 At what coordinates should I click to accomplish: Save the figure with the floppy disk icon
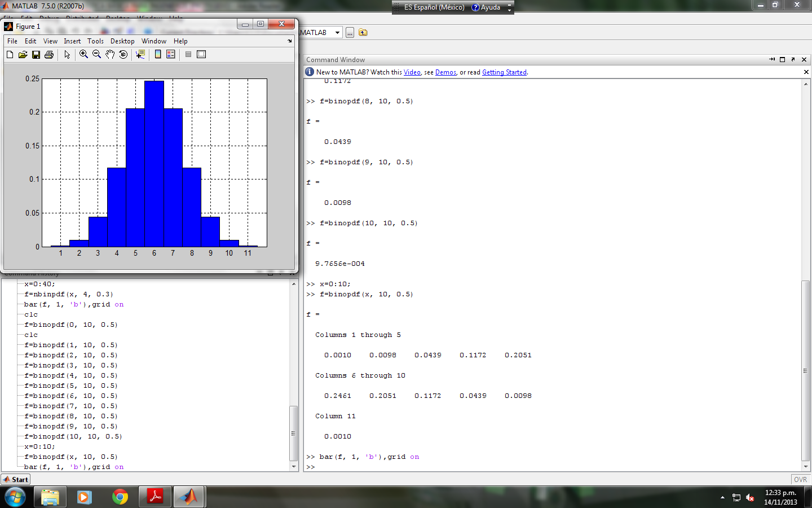pyautogui.click(x=36, y=55)
